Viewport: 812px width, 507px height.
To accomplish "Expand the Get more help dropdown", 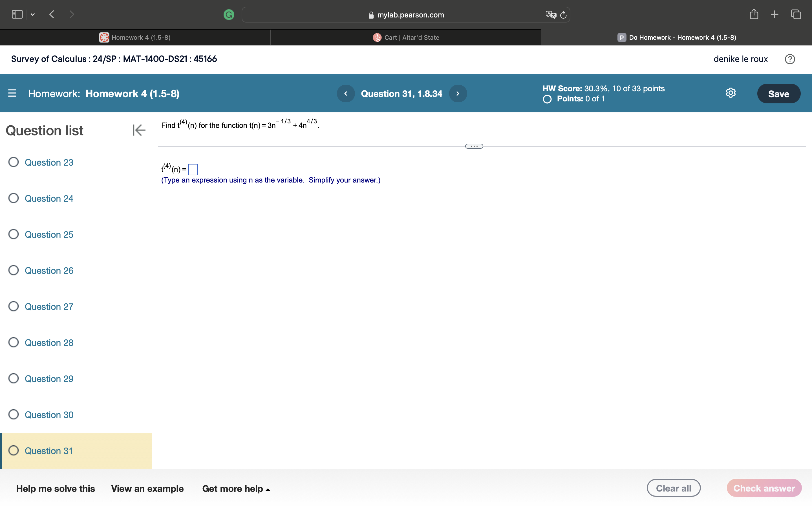I will pos(236,489).
